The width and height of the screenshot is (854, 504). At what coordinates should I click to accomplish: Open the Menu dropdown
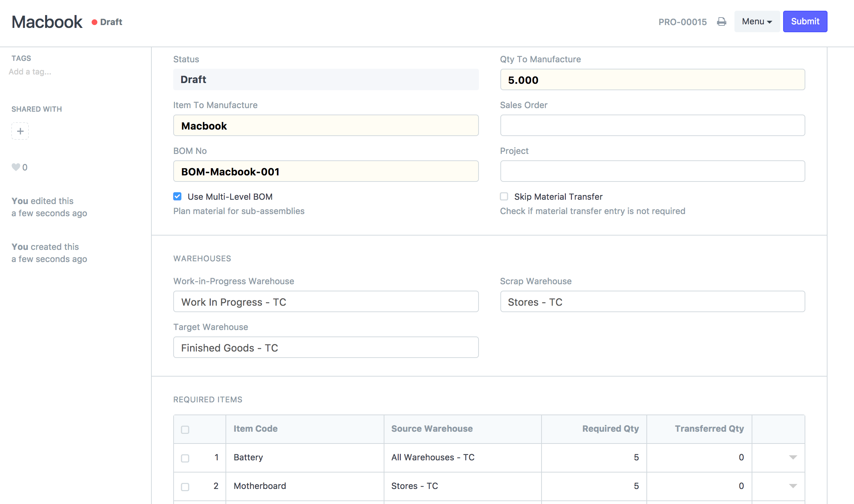point(757,21)
